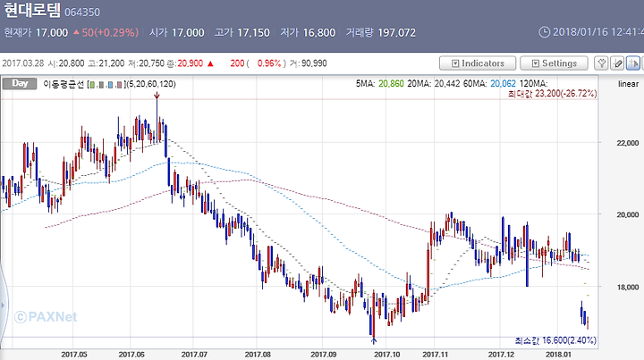Click the stock name 현대로템
This screenshot has width=644, height=360.
[x=32, y=10]
